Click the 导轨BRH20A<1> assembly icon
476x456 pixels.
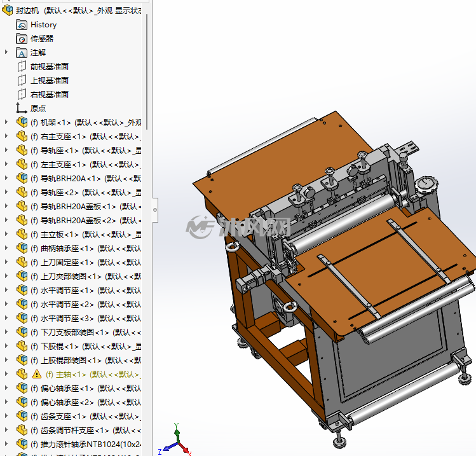click(x=22, y=178)
